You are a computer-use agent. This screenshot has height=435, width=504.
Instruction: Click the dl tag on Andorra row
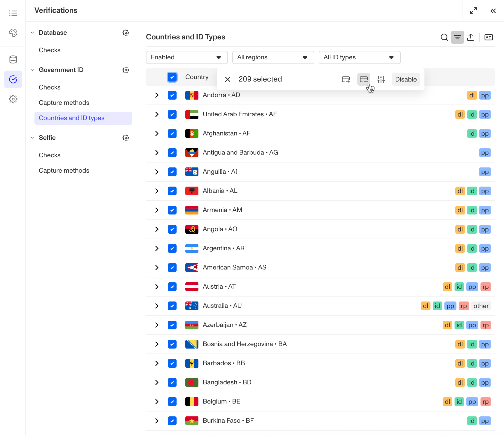(472, 95)
